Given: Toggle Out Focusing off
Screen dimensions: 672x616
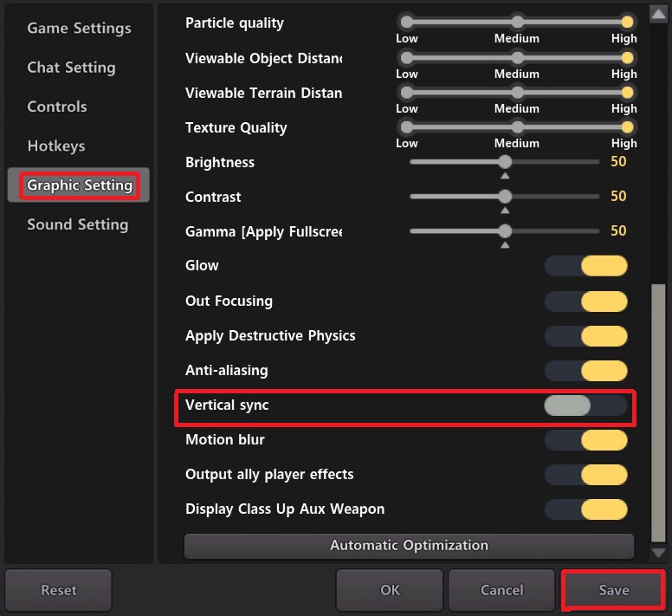Looking at the screenshot, I should [585, 302].
